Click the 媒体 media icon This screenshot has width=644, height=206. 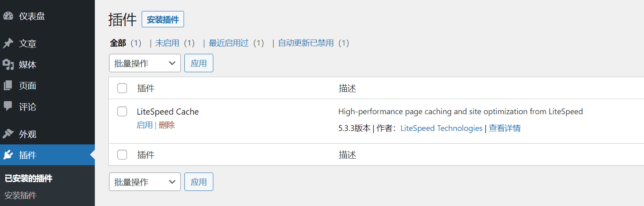pyautogui.click(x=8, y=64)
